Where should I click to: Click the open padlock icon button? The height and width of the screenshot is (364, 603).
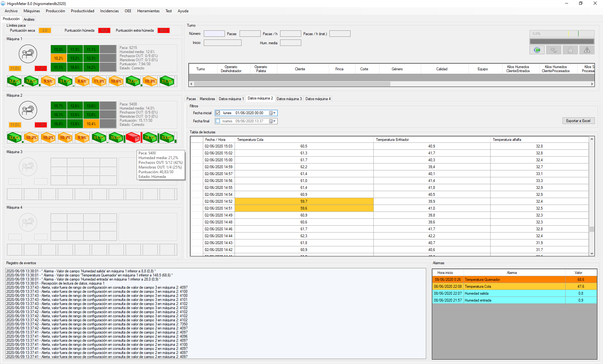tap(570, 50)
